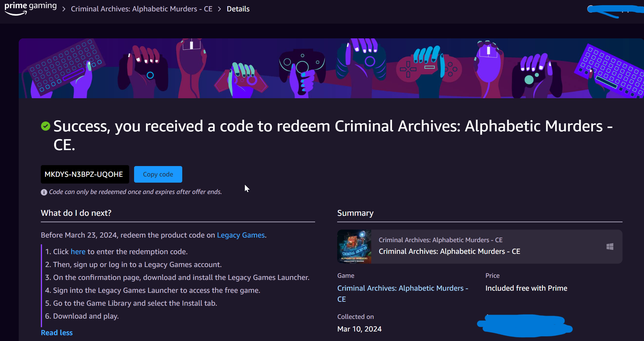This screenshot has height=341, width=644.
Task: Click the Windows platform icon in summary
Action: (x=610, y=246)
